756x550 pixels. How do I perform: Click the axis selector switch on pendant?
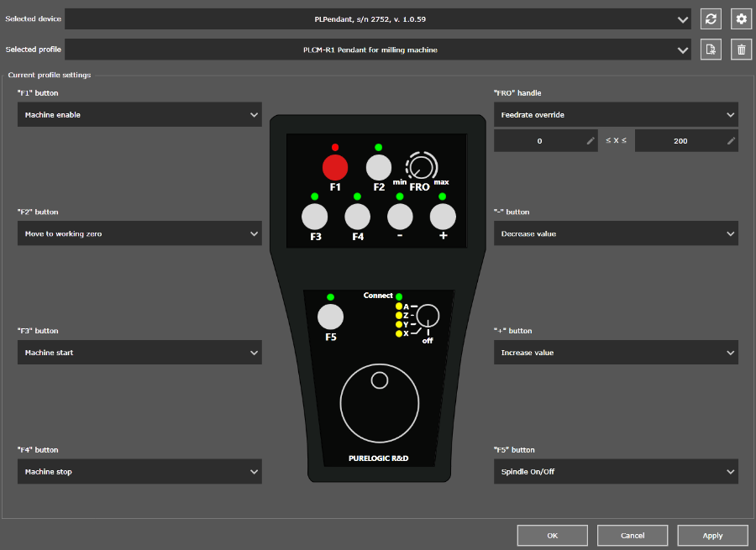click(x=428, y=316)
